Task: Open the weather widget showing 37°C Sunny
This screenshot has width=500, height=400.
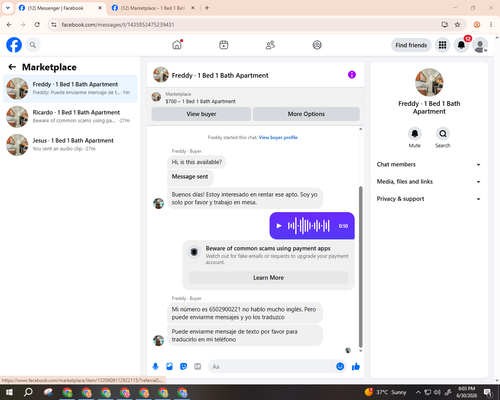Action: tap(386, 392)
